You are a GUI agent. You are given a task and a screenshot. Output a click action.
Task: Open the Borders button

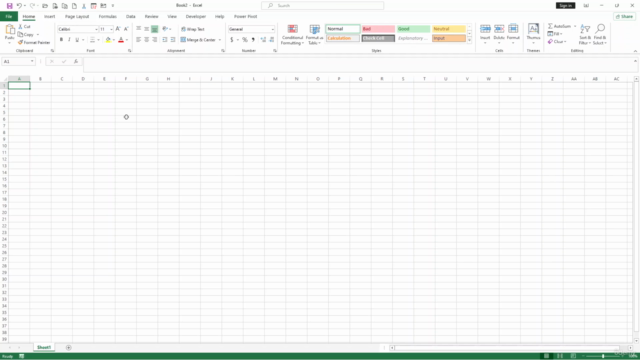[x=93, y=40]
